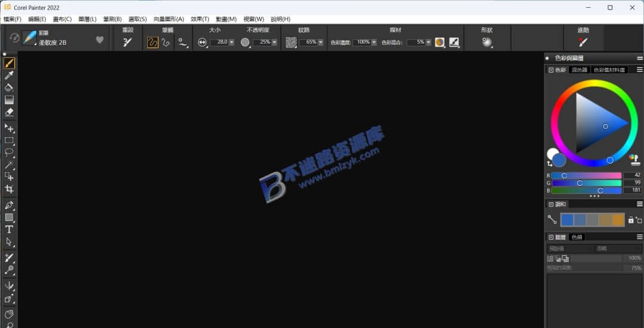
Task: Swap main and additional colors
Action: 550,164
